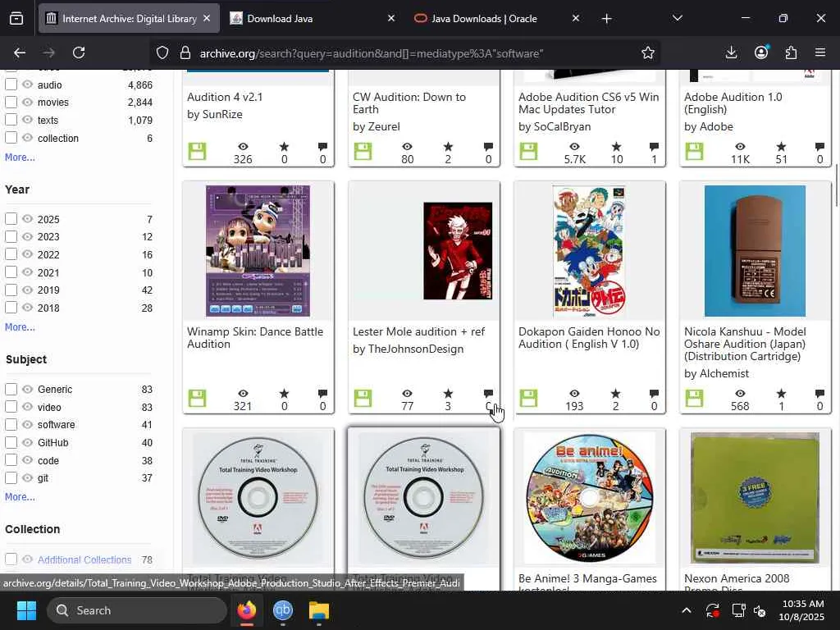840x630 pixels.
Task: Open qBittorrent from the taskbar
Action: coord(283,610)
